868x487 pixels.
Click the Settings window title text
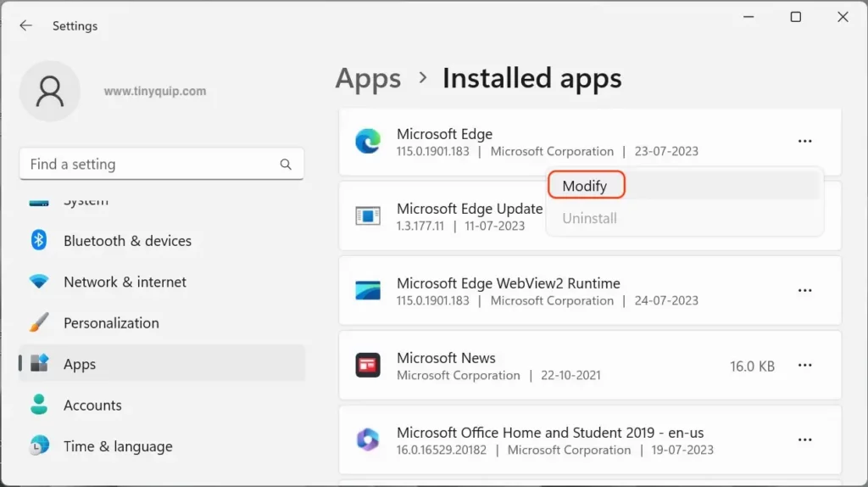pos(75,26)
